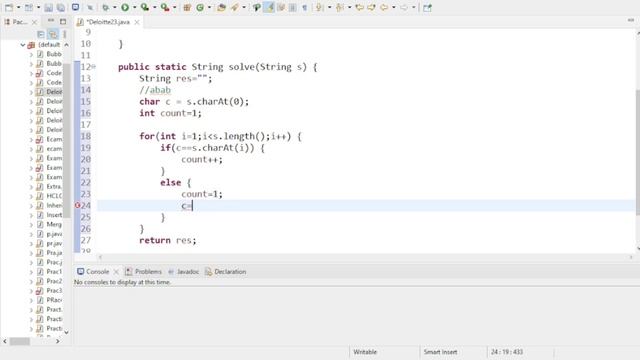Run the program with green Run button
The width and height of the screenshot is (640, 360).
(125, 7)
